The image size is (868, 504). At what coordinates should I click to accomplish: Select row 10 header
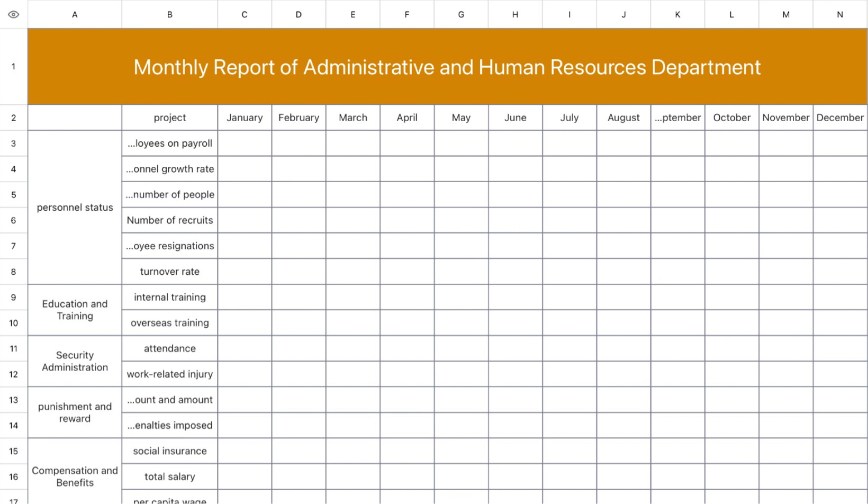coord(14,323)
